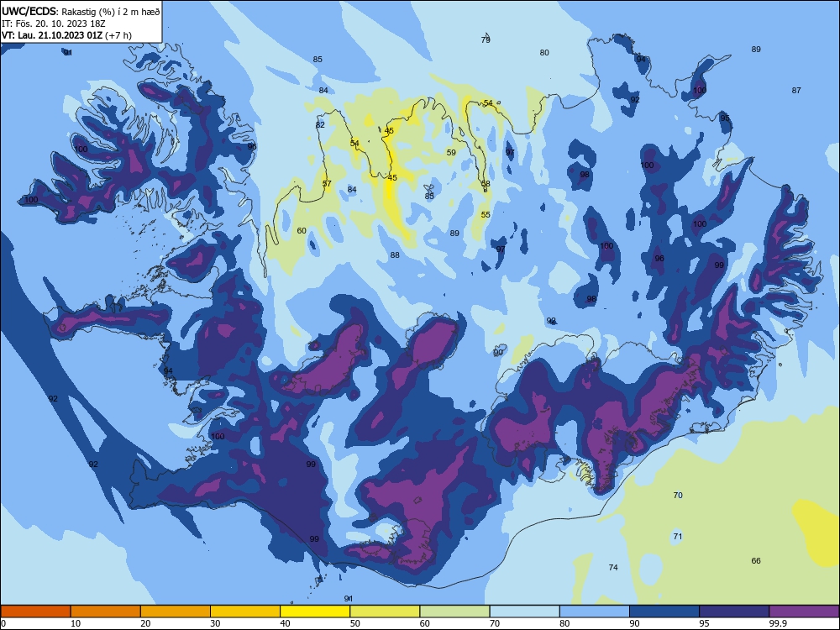Screen dimensions: 840x630
Task: Click the legend tick label 10
Action: (x=76, y=623)
